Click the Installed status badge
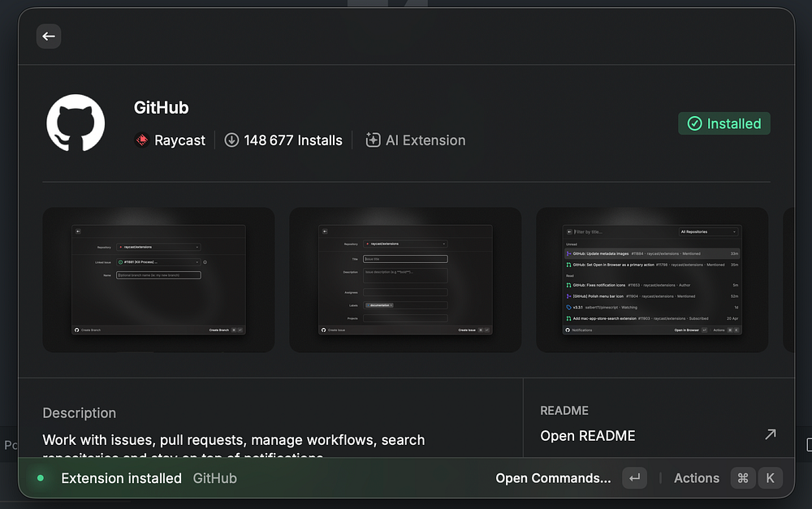The image size is (812, 509). [x=724, y=123]
